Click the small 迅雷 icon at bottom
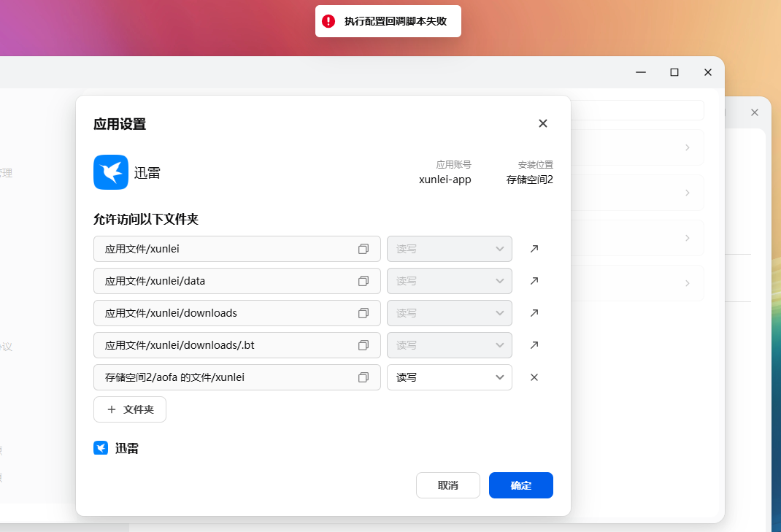The height and width of the screenshot is (532, 781). [101, 448]
